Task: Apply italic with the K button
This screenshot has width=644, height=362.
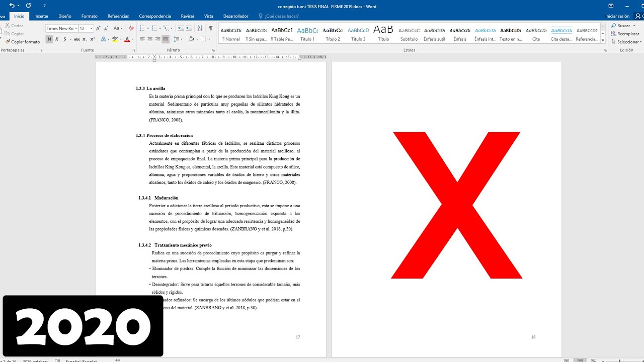Action: [x=57, y=39]
